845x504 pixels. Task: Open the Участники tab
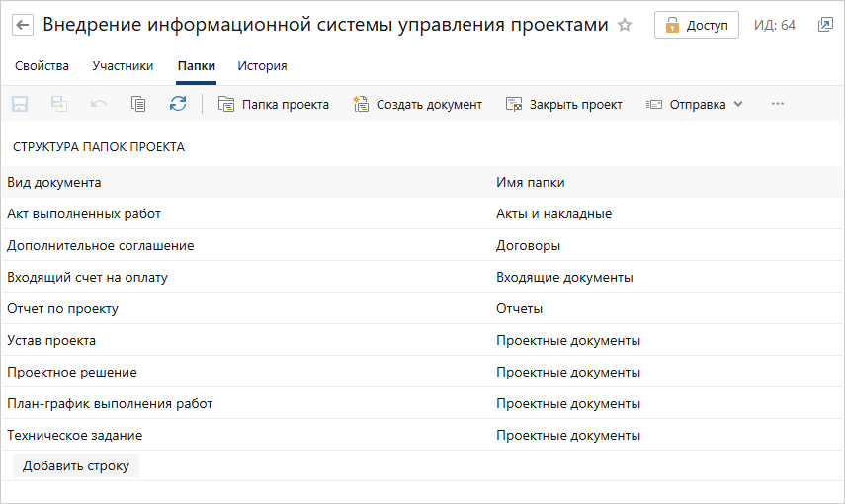point(123,66)
